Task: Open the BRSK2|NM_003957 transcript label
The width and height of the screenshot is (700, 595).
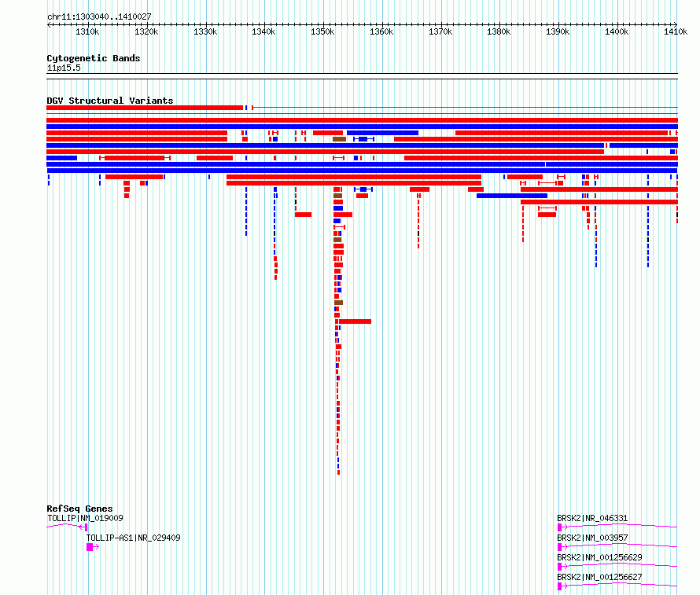Action: [592, 538]
